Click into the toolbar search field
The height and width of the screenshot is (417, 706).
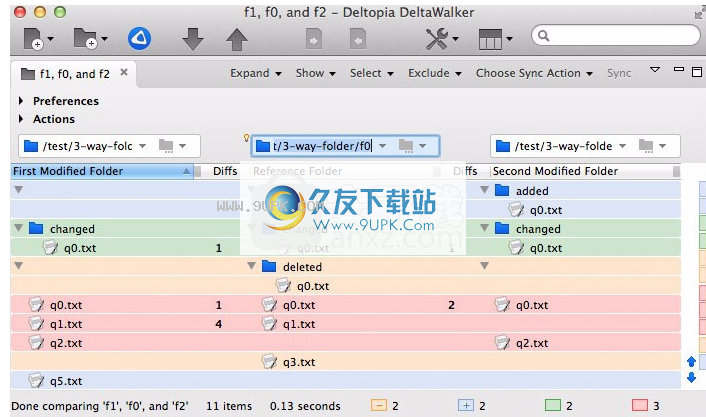point(616,36)
